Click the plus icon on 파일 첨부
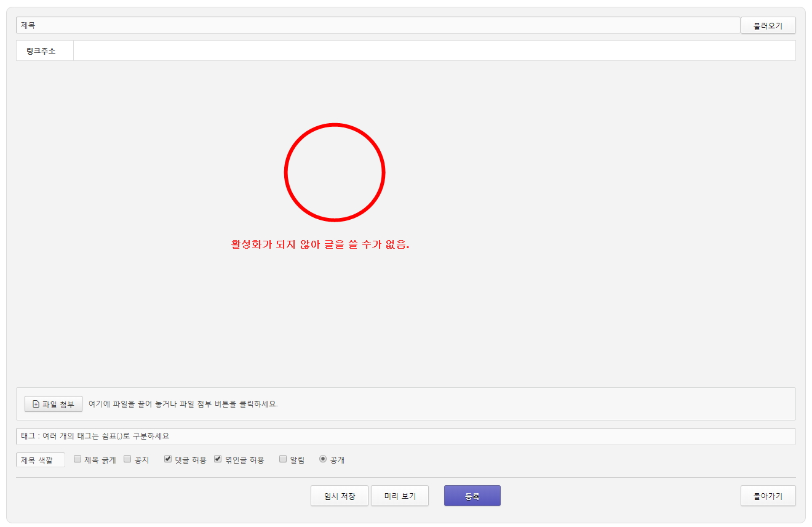Viewport: 812px width, 527px height. [36, 404]
